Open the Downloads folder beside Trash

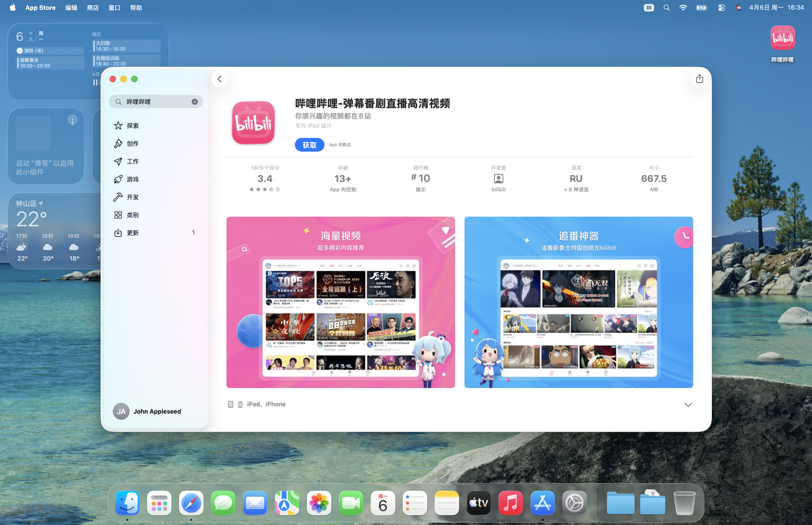point(653,503)
